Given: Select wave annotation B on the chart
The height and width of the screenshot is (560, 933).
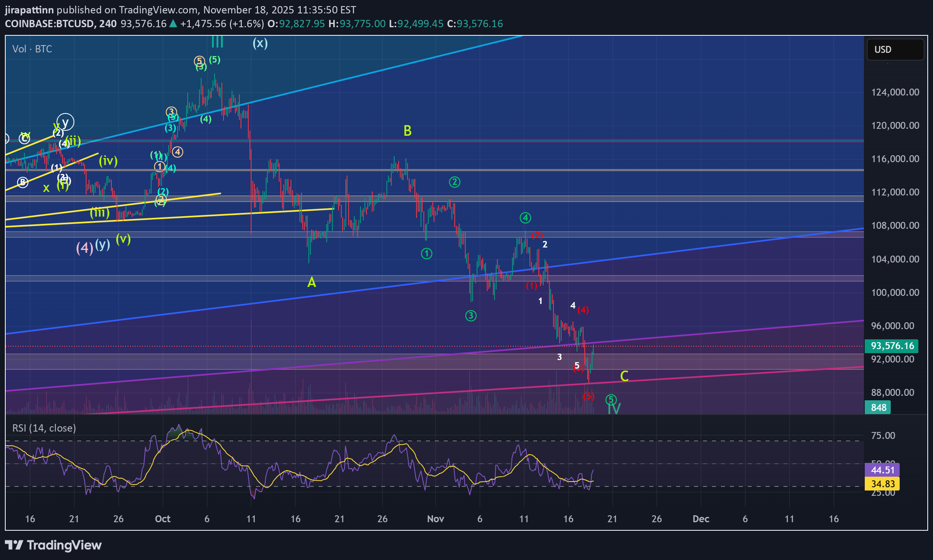Looking at the screenshot, I should 408,131.
